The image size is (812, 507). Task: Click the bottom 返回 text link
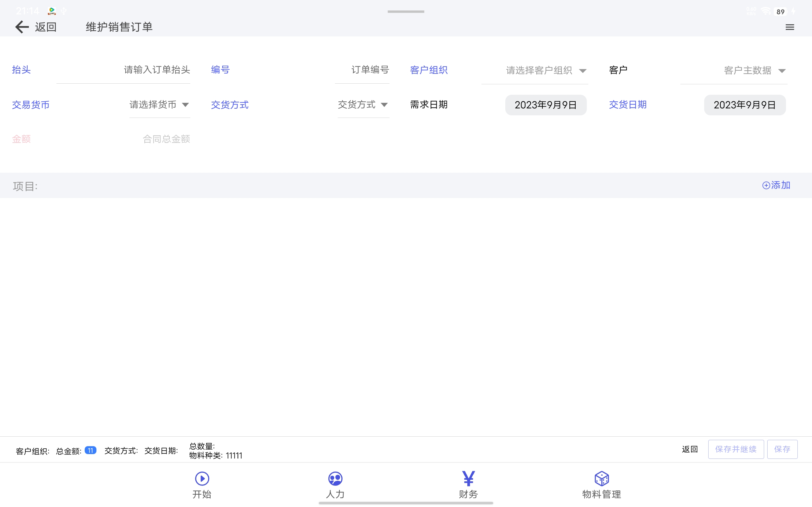pos(690,449)
